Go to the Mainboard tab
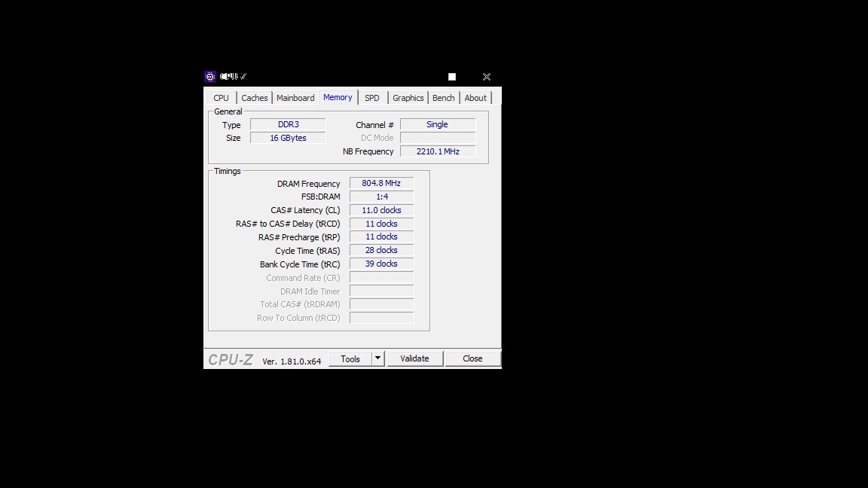 295,98
